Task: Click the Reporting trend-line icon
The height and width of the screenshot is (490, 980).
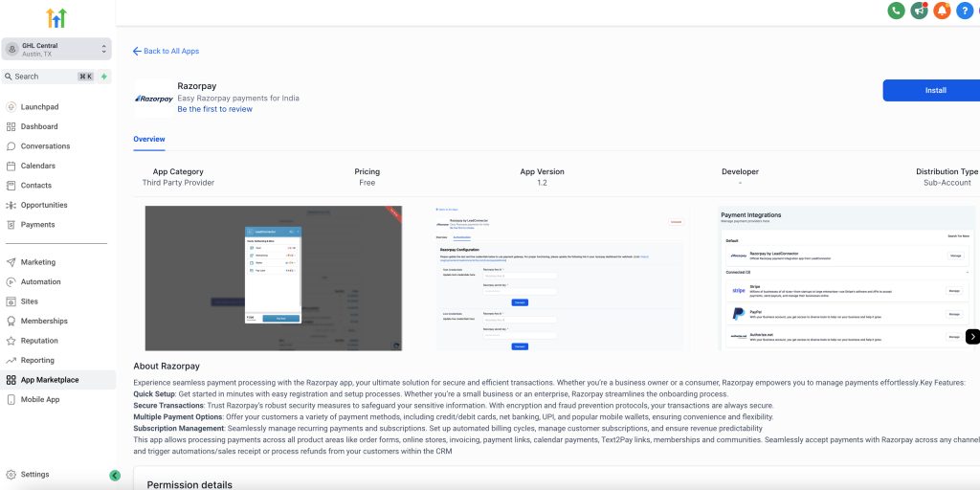Action: [11, 360]
